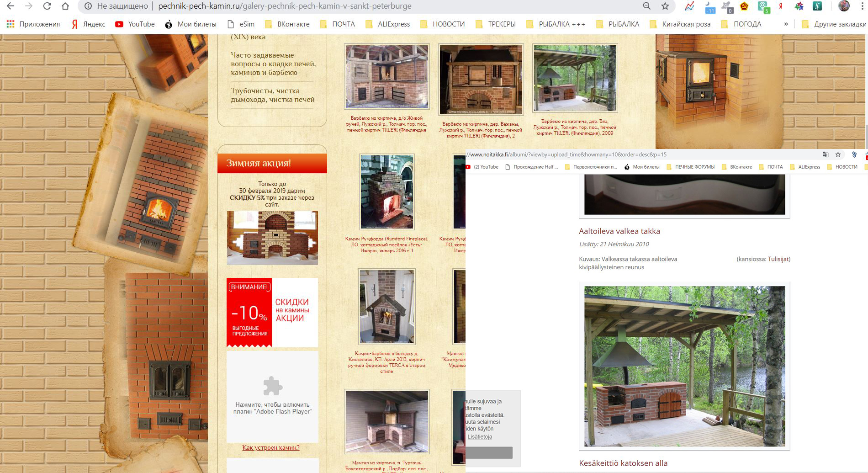Open the site security info icon

tap(88, 6)
